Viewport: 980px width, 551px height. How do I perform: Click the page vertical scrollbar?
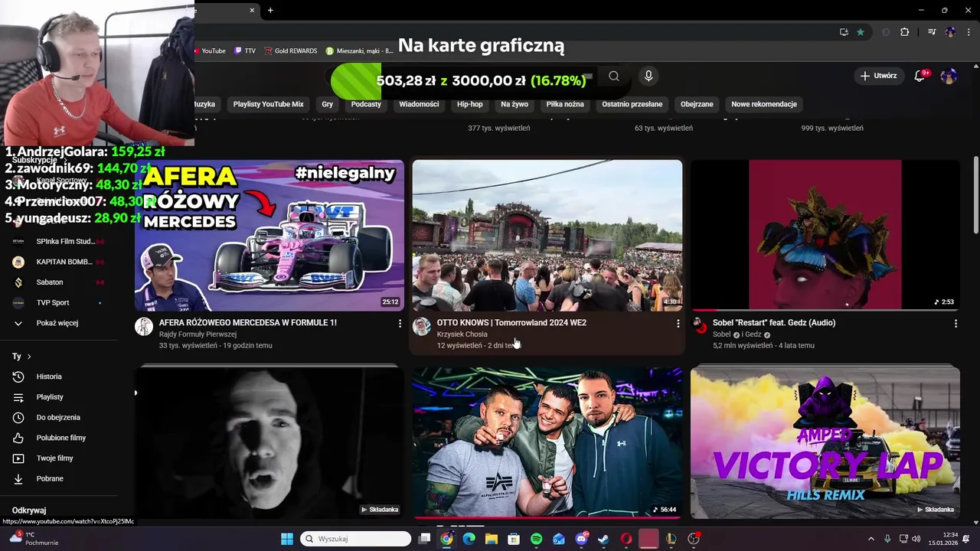pyautogui.click(x=975, y=195)
